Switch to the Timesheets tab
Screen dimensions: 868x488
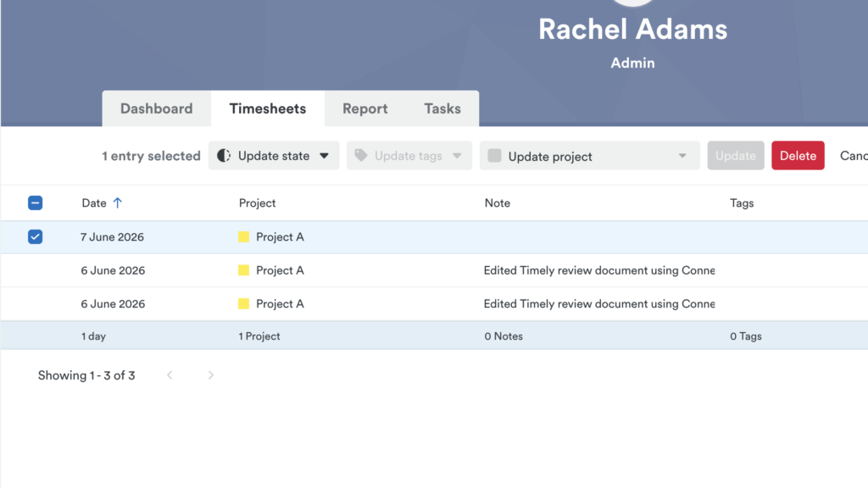point(267,108)
